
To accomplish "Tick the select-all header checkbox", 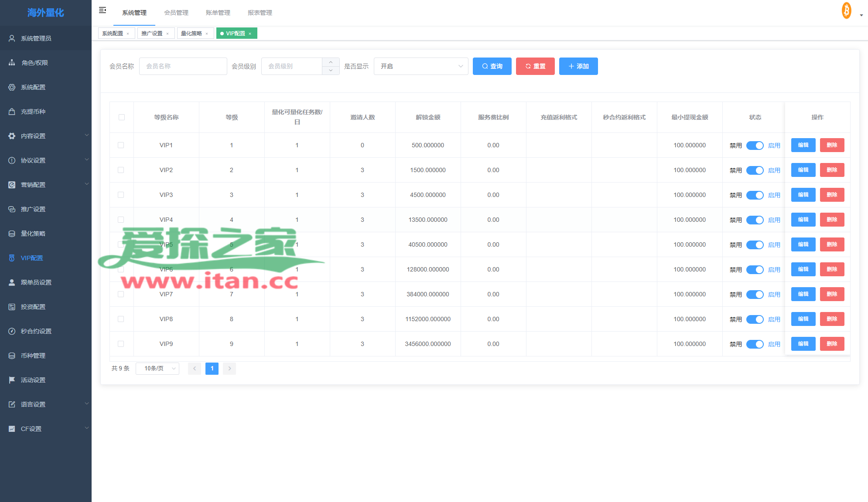I will coord(122,117).
